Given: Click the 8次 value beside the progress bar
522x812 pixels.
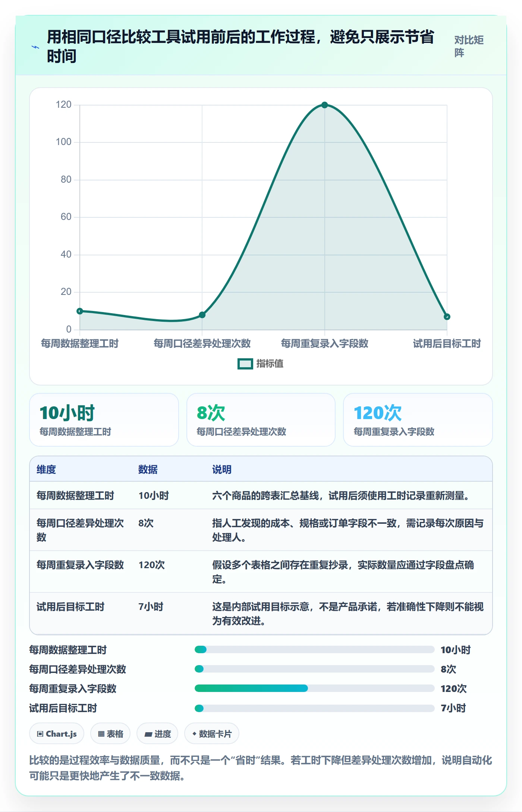Looking at the screenshot, I should click(448, 669).
